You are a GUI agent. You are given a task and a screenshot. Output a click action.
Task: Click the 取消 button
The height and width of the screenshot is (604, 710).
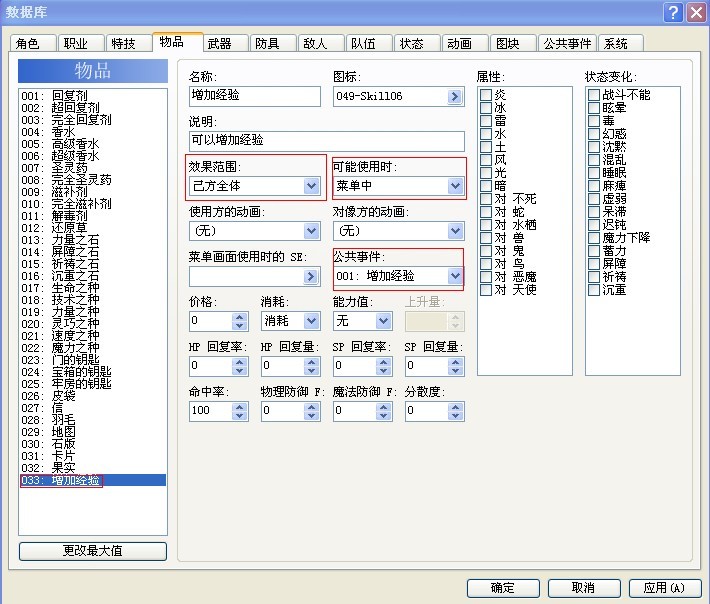[584, 588]
